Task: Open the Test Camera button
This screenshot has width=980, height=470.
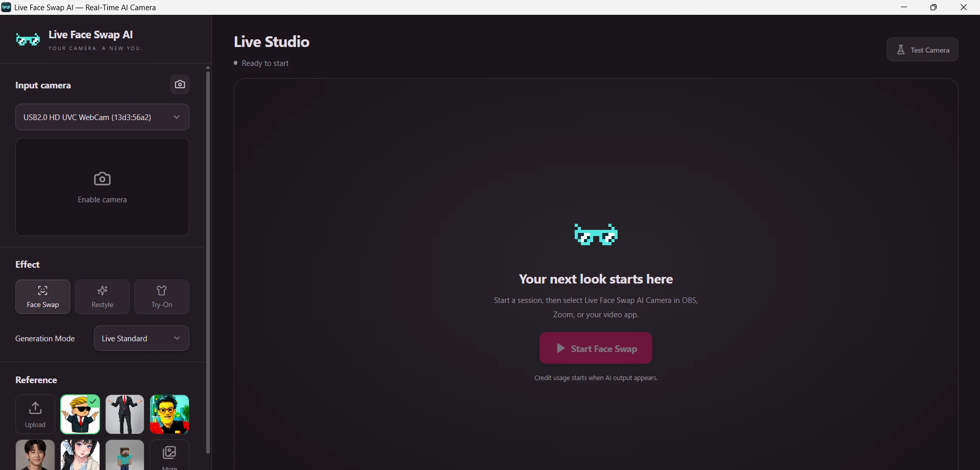Action: [922, 50]
